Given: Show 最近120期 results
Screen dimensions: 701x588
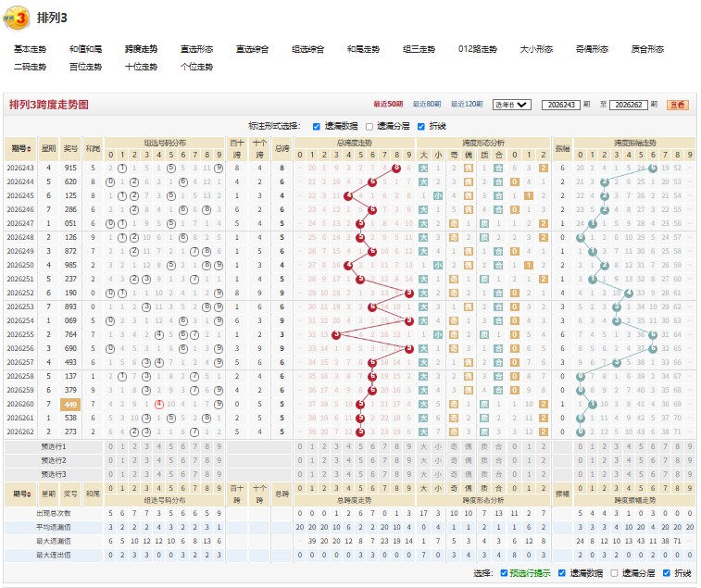Looking at the screenshot, I should (467, 105).
